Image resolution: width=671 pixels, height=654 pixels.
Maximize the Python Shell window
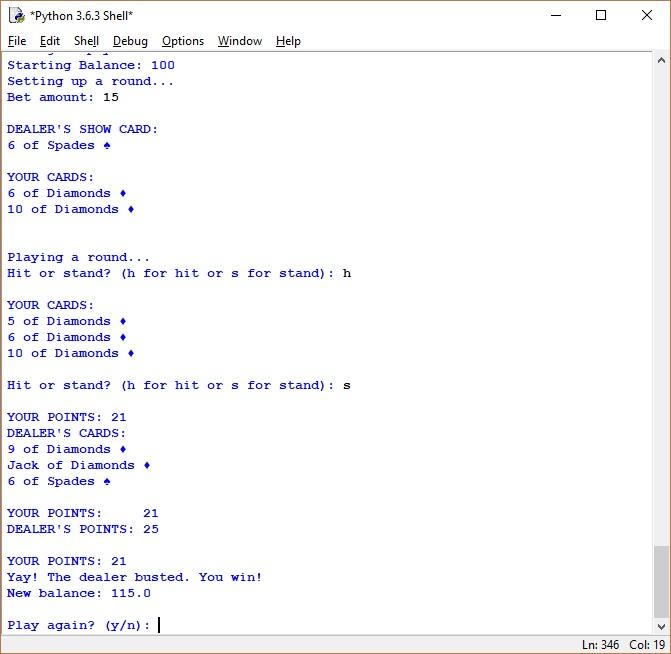601,16
